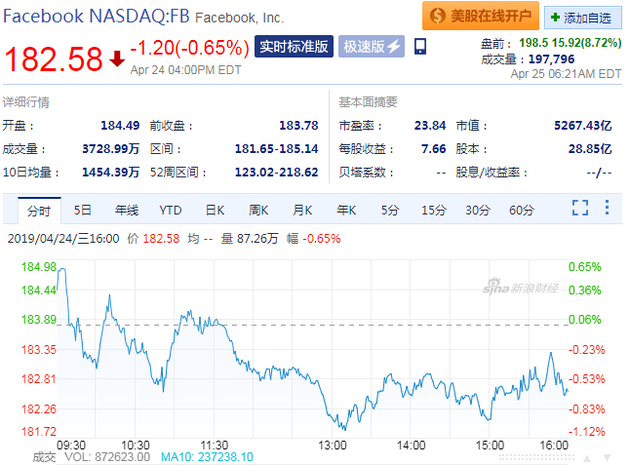Click 10-day average volume 1454.39万
This screenshot has width=630, height=466.
click(x=110, y=172)
